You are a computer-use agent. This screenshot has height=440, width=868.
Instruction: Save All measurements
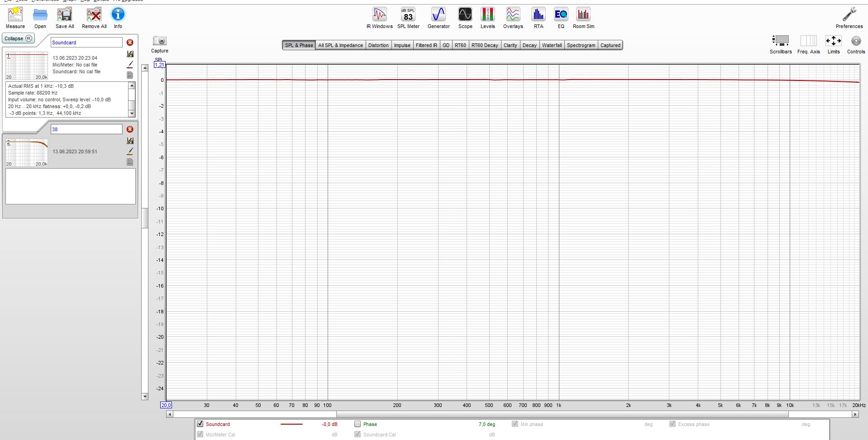[x=65, y=18]
